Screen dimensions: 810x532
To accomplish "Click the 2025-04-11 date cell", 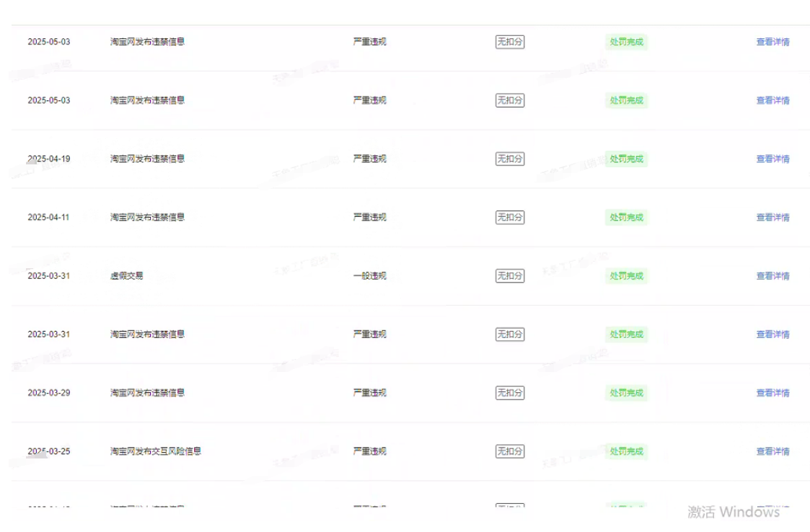I will [49, 217].
